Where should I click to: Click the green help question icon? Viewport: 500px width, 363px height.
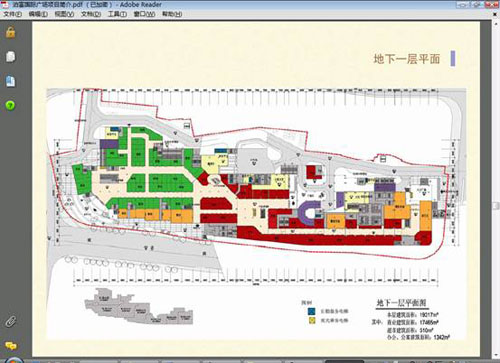(10, 106)
